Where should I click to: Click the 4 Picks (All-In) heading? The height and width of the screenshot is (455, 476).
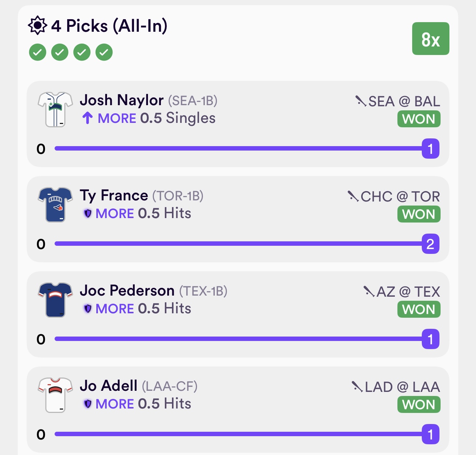tap(109, 26)
